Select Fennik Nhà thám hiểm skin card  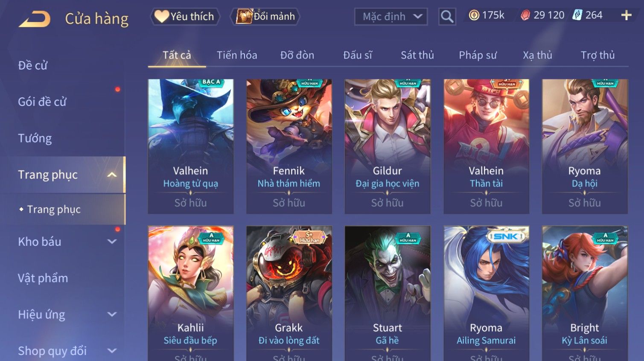[x=289, y=146]
